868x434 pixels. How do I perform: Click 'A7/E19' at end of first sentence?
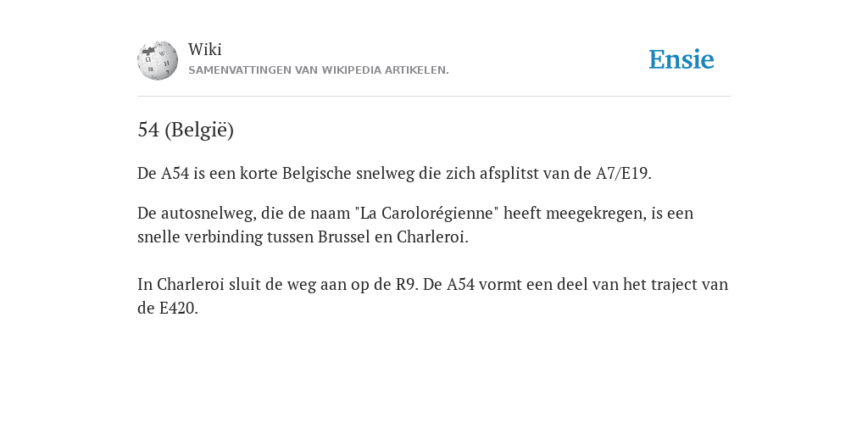click(621, 173)
